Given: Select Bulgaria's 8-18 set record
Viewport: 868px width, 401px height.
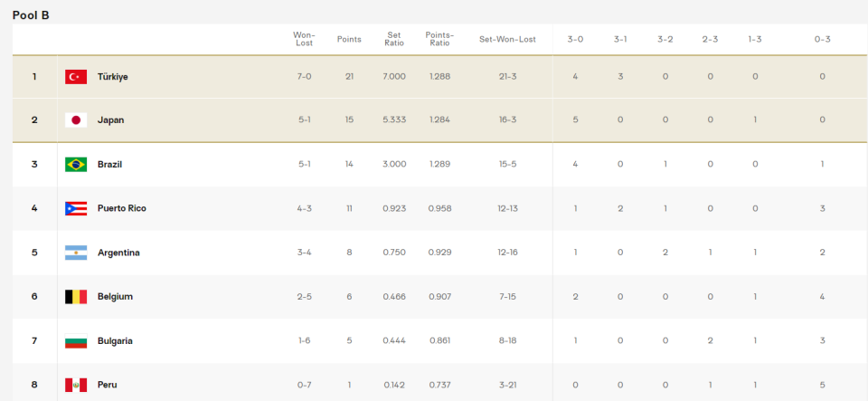Looking at the screenshot, I should [x=507, y=340].
